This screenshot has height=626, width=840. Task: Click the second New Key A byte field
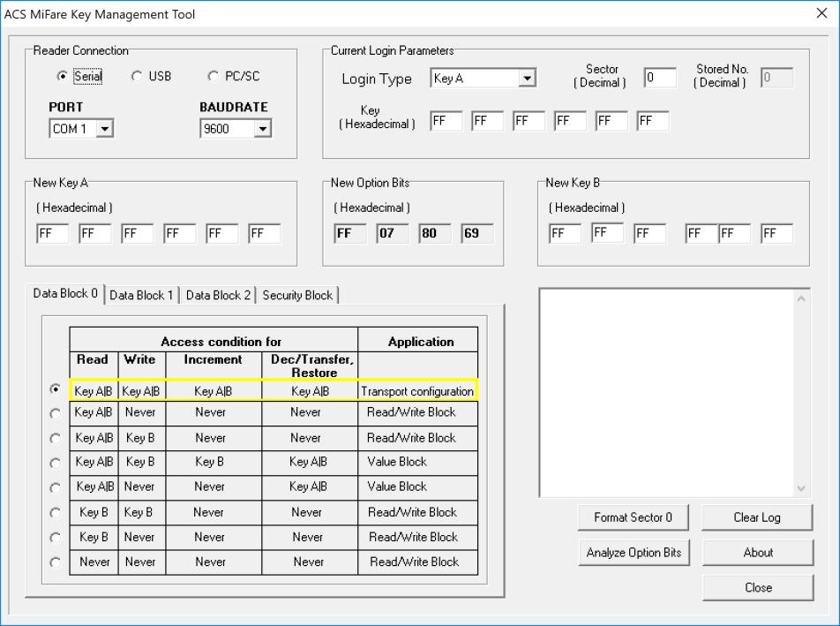[x=94, y=233]
